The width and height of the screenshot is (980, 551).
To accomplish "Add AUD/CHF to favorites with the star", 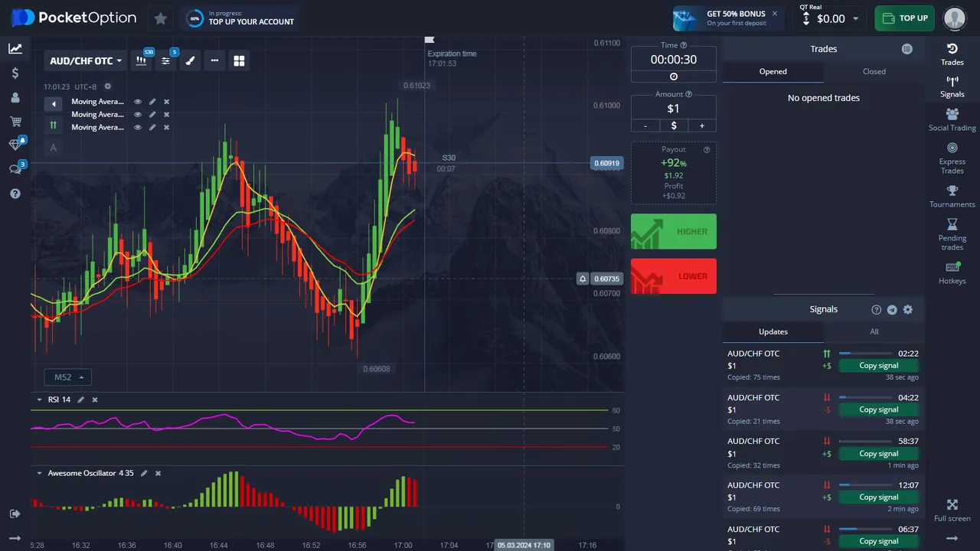I will click(x=160, y=18).
